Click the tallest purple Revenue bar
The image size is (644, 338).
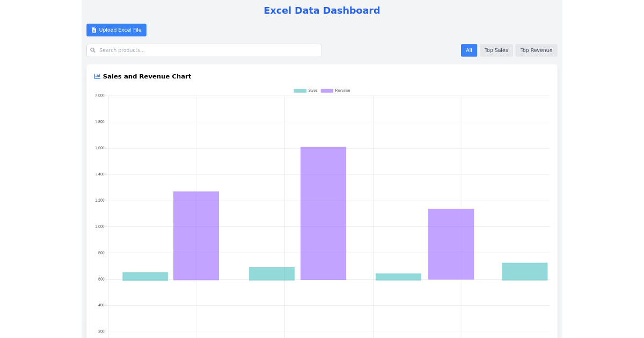(x=323, y=215)
